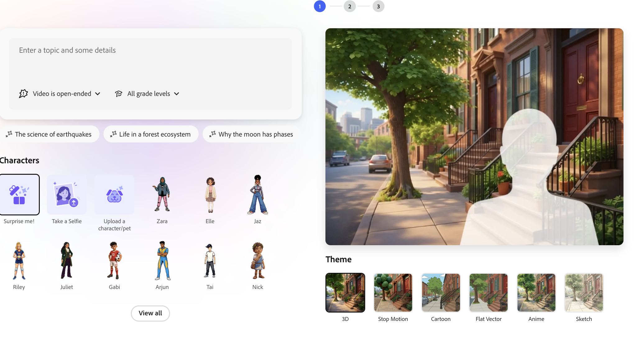Click the graduation cap icon for grade levels

pyautogui.click(x=119, y=94)
